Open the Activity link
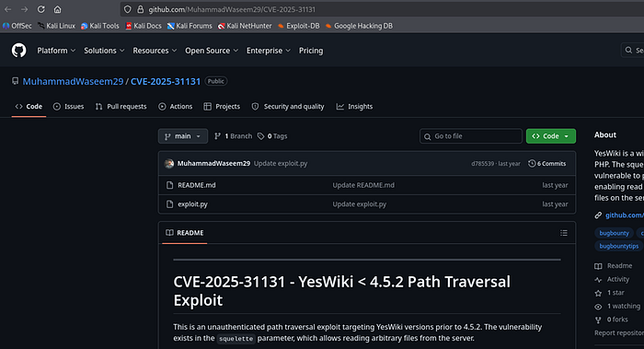The width and height of the screenshot is (644, 349). (612, 279)
